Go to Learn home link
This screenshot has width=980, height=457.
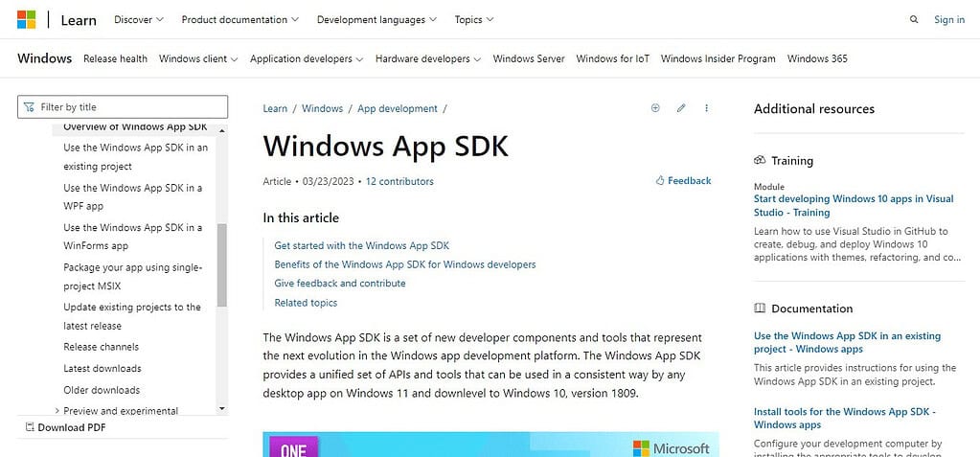pyautogui.click(x=79, y=20)
